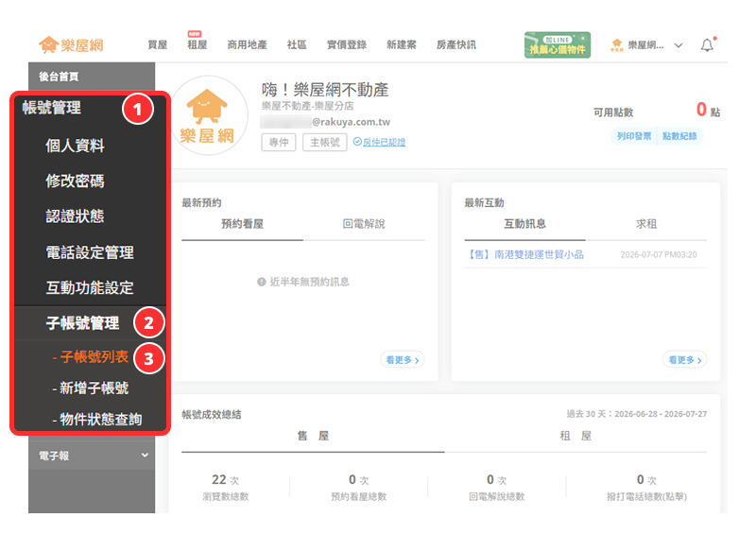This screenshot has width=756, height=552.
Task: Open the 商用地產 menu
Action: coord(247,44)
